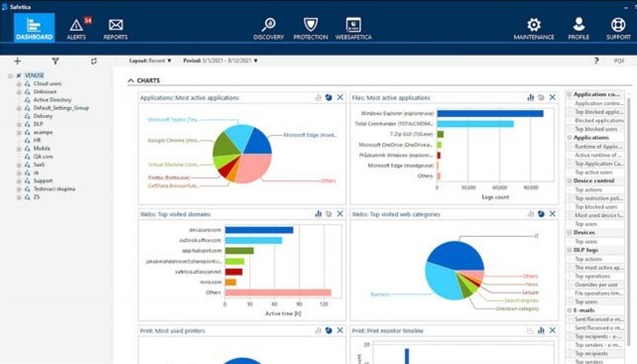Add the Overrides per user chart
The height and width of the screenshot is (364, 637).
pos(596,285)
